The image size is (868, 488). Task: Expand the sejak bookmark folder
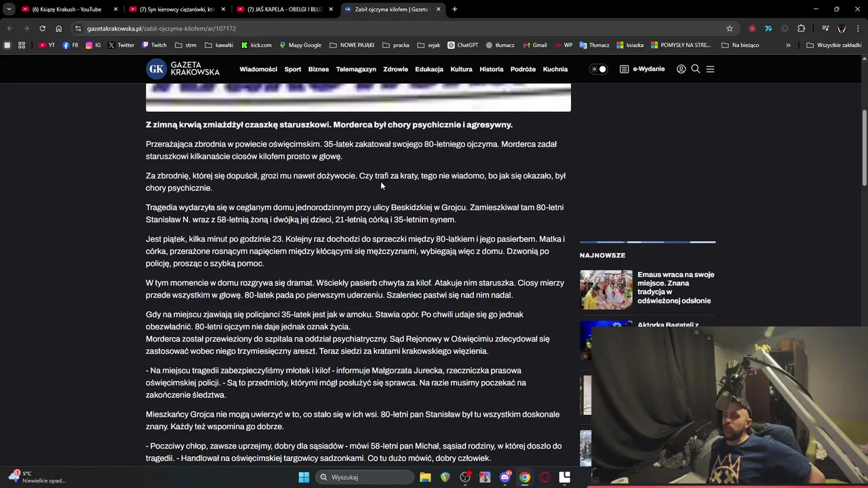tap(429, 45)
